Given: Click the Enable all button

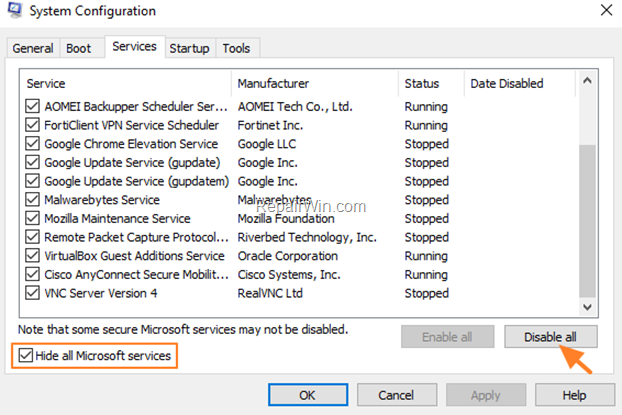Looking at the screenshot, I should tap(447, 337).
